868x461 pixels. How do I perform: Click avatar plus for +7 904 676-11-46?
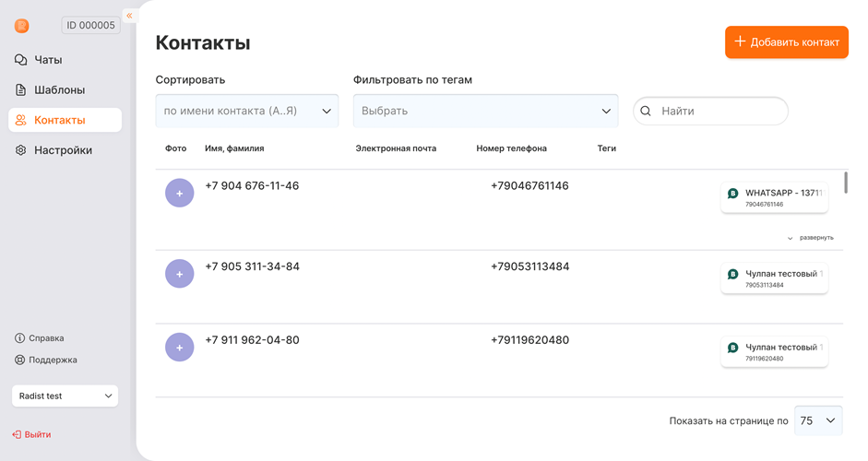(x=179, y=193)
